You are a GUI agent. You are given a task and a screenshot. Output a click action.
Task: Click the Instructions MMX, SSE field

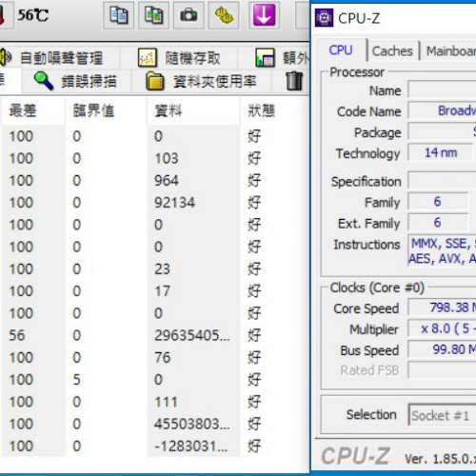[442, 250]
